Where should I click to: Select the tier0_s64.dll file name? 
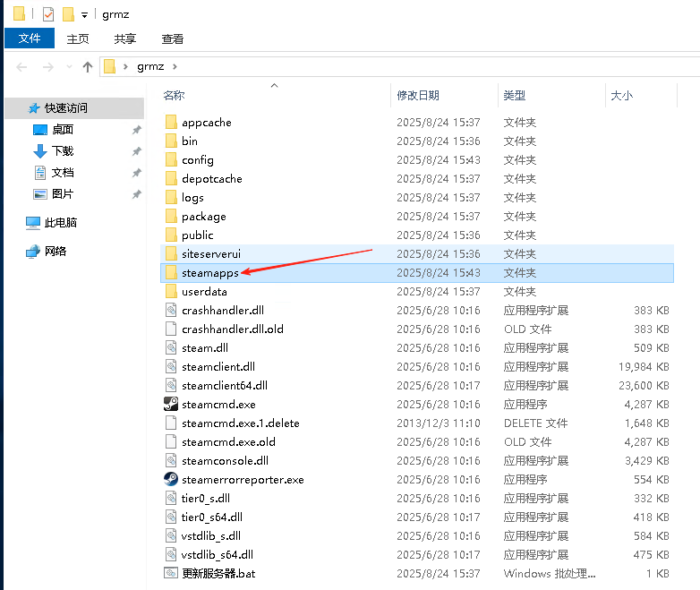tap(212, 517)
